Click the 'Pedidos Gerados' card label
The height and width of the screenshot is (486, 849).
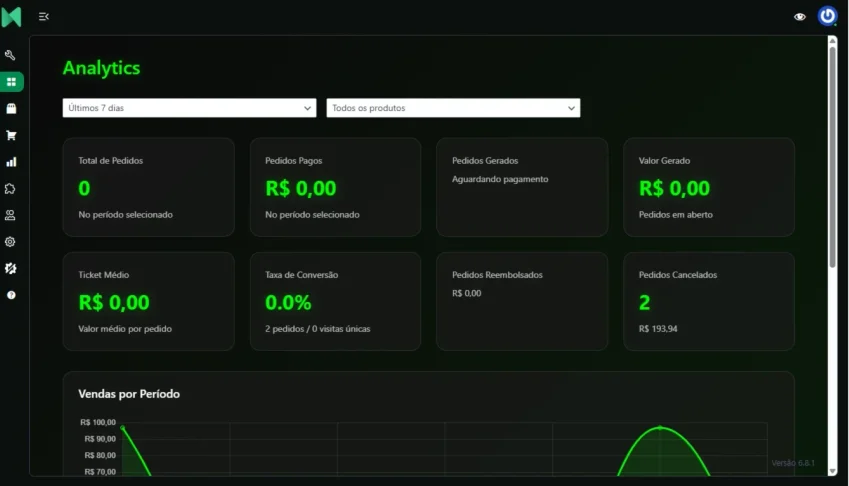485,161
